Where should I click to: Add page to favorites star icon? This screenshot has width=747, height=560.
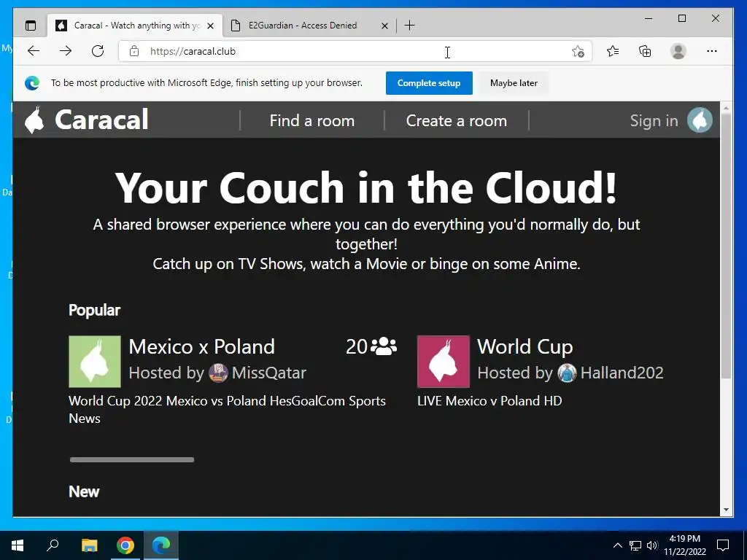click(578, 52)
